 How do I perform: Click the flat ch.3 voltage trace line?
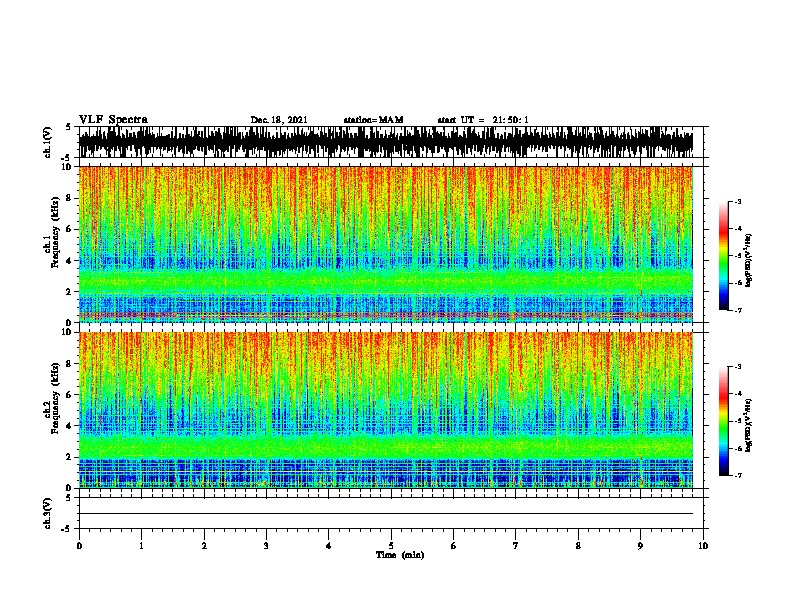(x=386, y=514)
